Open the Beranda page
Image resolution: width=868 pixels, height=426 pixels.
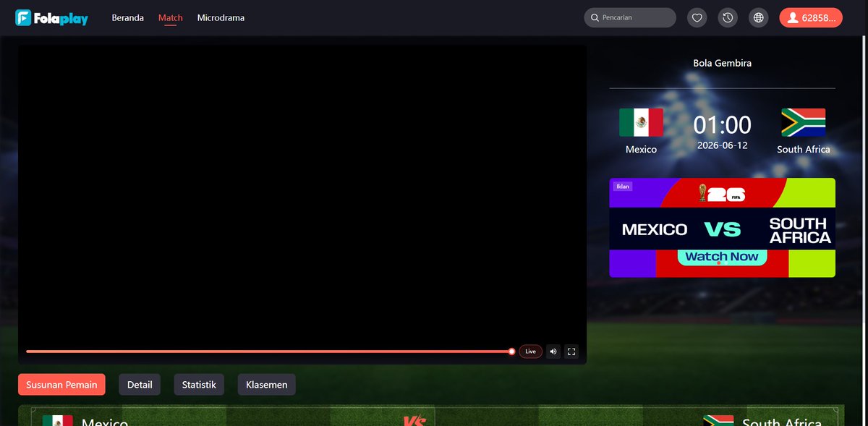point(127,17)
